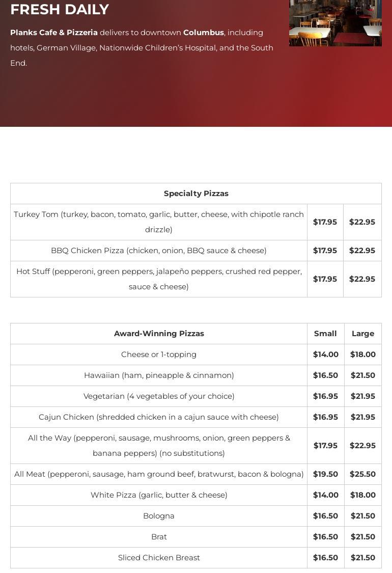The height and width of the screenshot is (573, 392).
Task: Click All Meat pizza's $25.50 large price
Action: pyautogui.click(x=362, y=474)
